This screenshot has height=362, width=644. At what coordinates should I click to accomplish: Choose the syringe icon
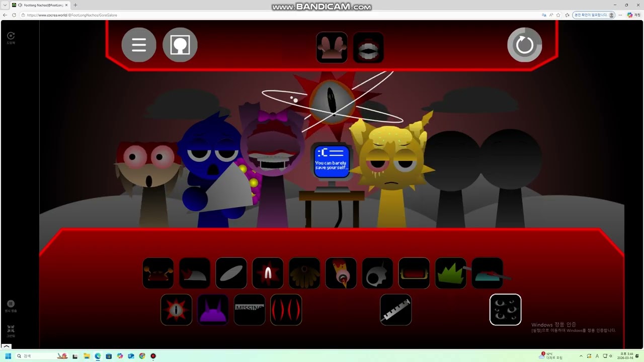point(396,310)
